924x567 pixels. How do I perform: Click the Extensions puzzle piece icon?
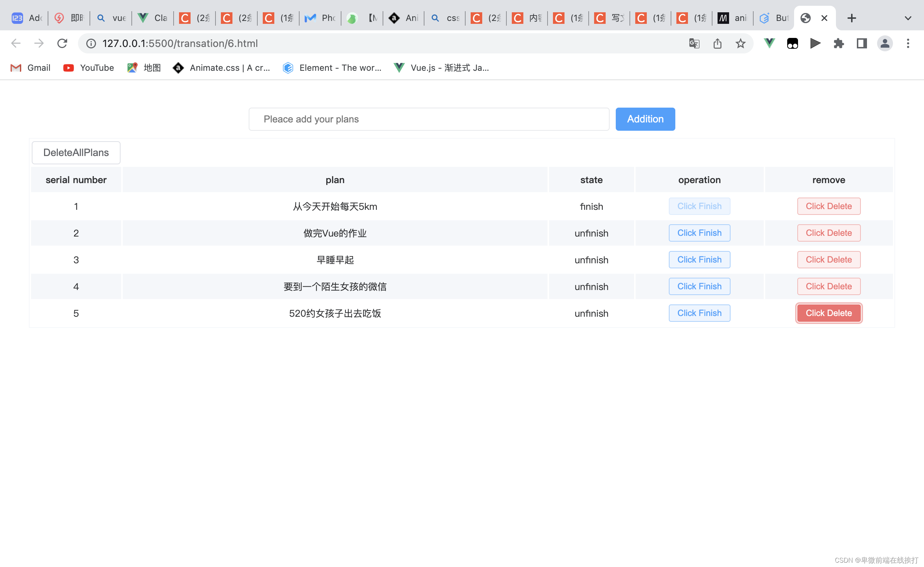coord(839,44)
